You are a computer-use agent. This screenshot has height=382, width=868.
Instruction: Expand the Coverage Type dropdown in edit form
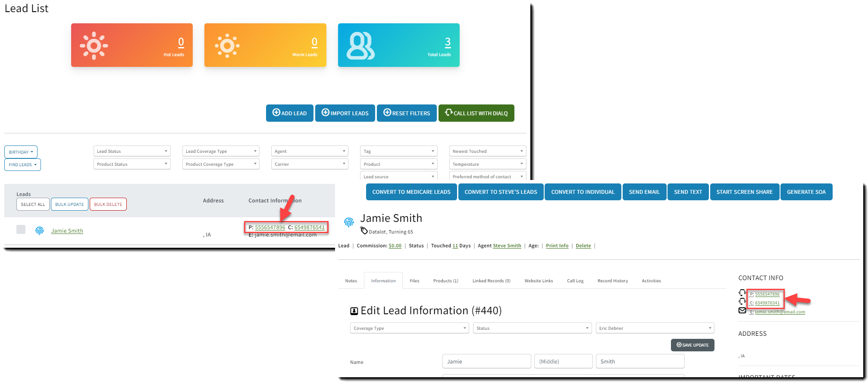(409, 328)
